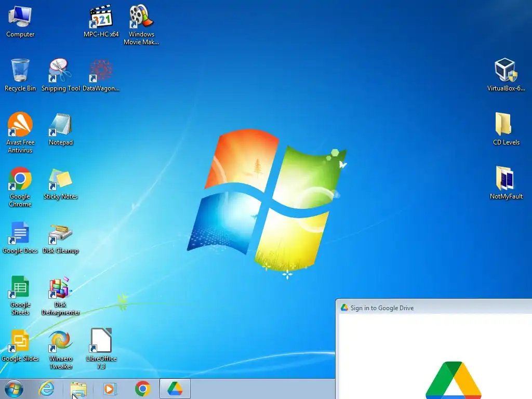This screenshot has width=532, height=399.
Task: Select the Google Docs shortcut
Action: coord(20,237)
